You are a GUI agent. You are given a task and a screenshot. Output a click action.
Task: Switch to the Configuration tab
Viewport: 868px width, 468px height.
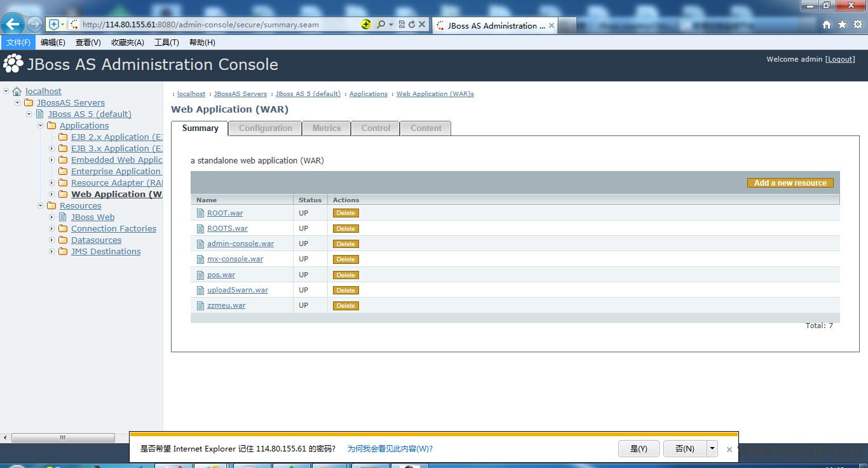point(265,128)
